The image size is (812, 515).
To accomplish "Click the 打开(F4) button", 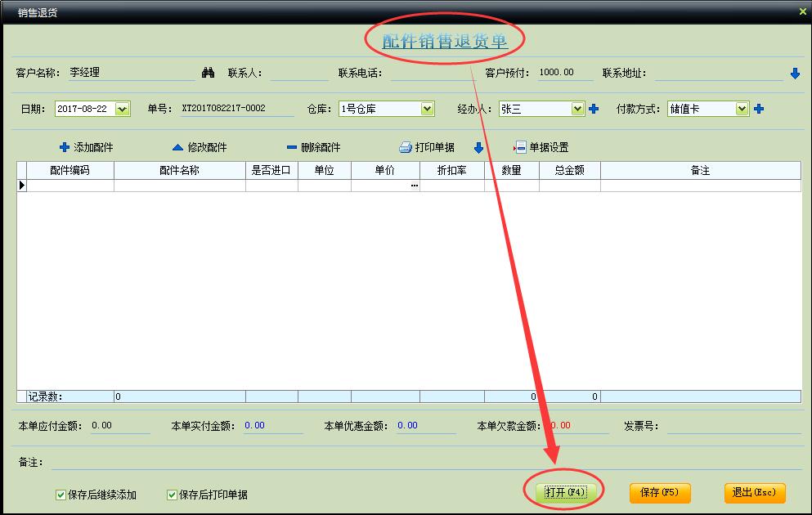I will [566, 492].
